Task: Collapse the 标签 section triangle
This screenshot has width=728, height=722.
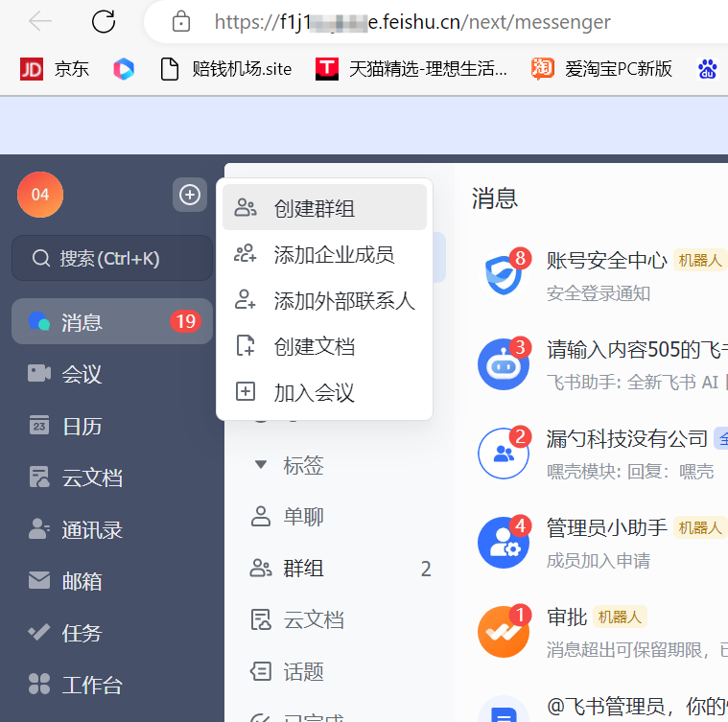Action: (261, 464)
